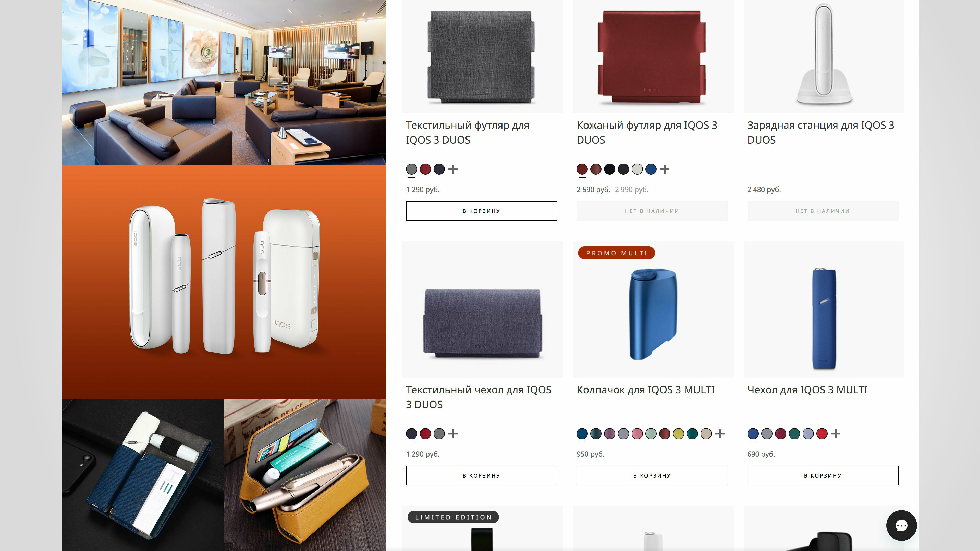The height and width of the screenshot is (551, 980).
Task: Expand more colors for Текстильный футляр
Action: (453, 169)
